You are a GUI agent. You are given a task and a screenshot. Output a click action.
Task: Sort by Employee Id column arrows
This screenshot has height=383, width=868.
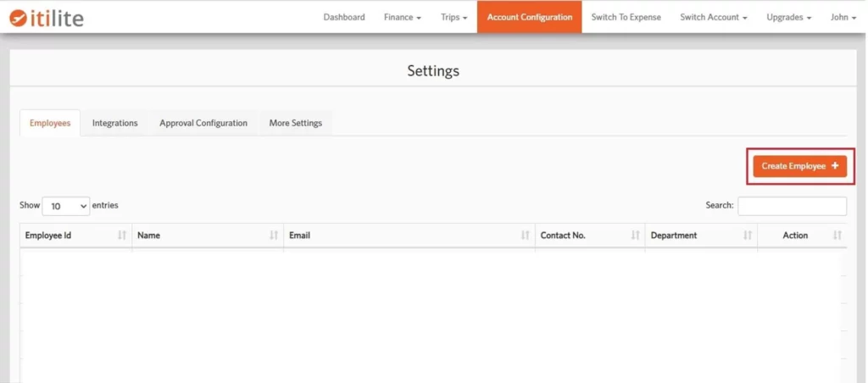pos(122,236)
